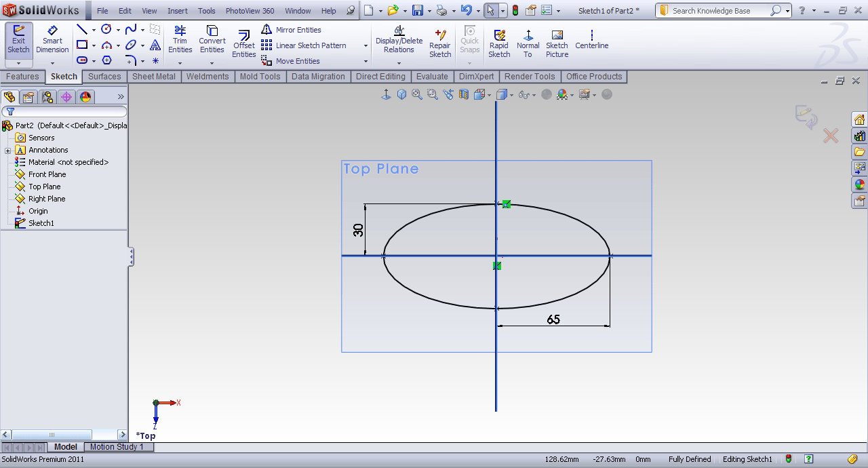Switch to the DisplayManager panel tab

click(x=85, y=97)
